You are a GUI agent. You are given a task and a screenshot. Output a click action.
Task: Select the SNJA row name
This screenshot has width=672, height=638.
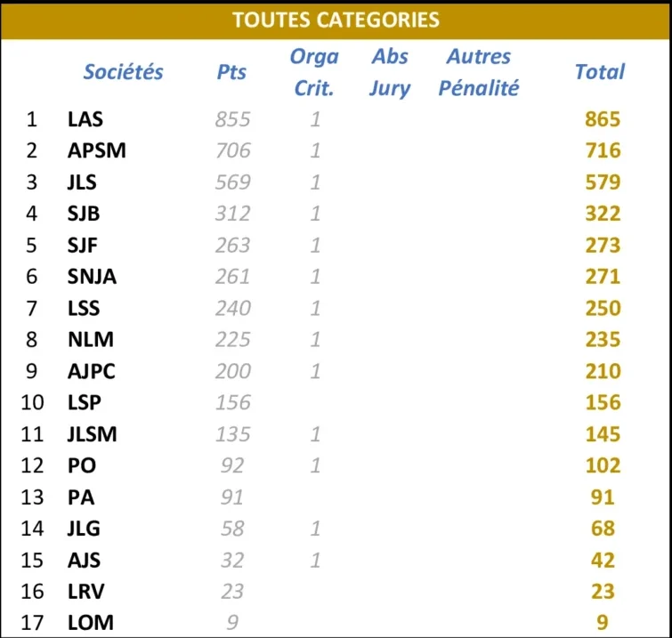coord(92,277)
